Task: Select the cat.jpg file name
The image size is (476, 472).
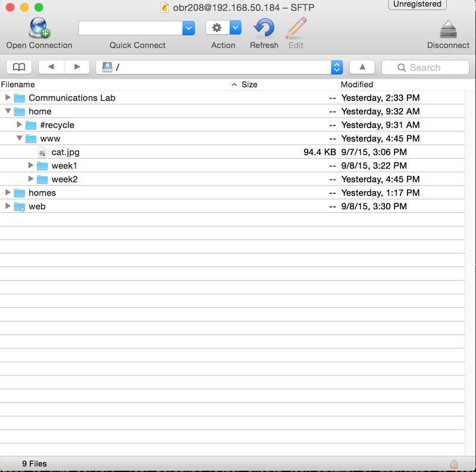Action: [x=65, y=152]
